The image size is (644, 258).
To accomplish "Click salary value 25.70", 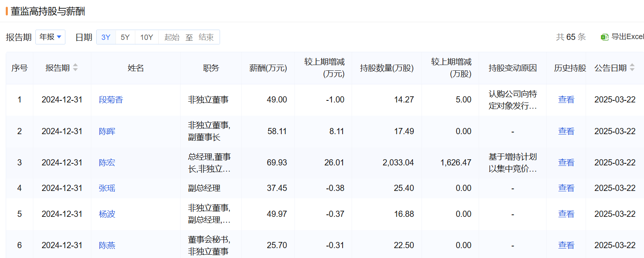I will click(x=277, y=245).
